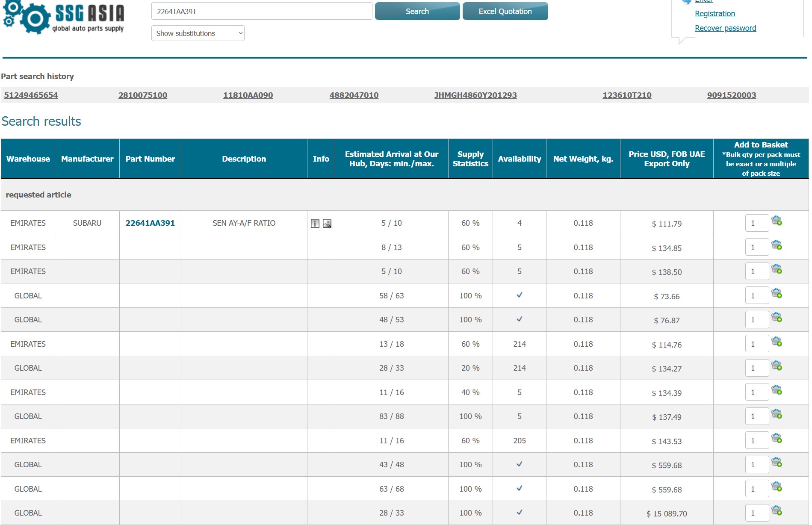Open info icon for part 22641AA391

[315, 224]
